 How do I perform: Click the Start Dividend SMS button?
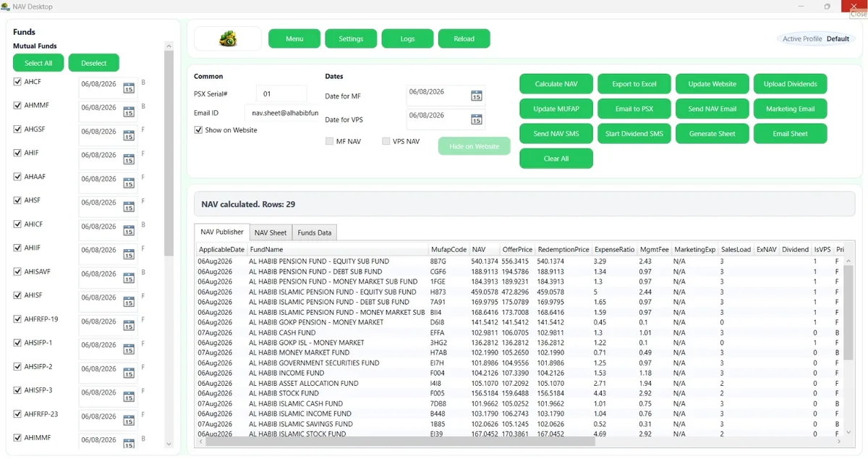[x=634, y=134]
